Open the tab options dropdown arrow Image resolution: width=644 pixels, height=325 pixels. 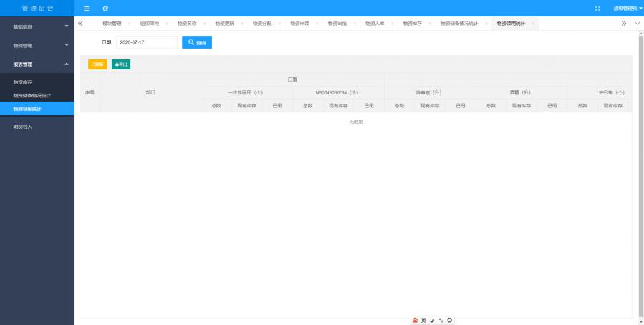[638, 24]
